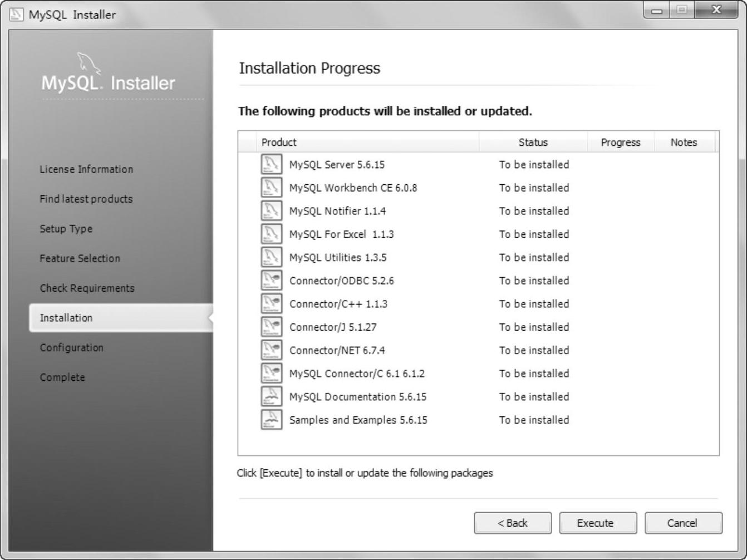Screen dimensions: 747x560
Task: Select the MySQL Server 5.6.15 row
Action: coord(479,164)
